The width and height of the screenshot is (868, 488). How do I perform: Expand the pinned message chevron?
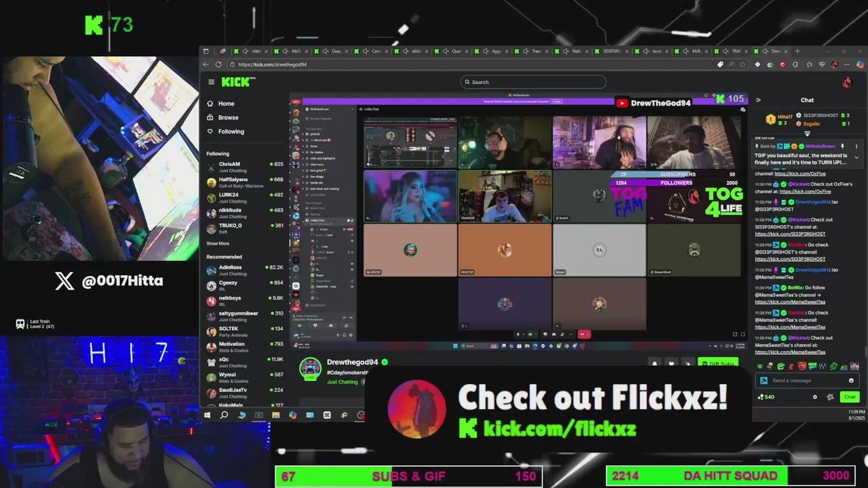pos(856,157)
